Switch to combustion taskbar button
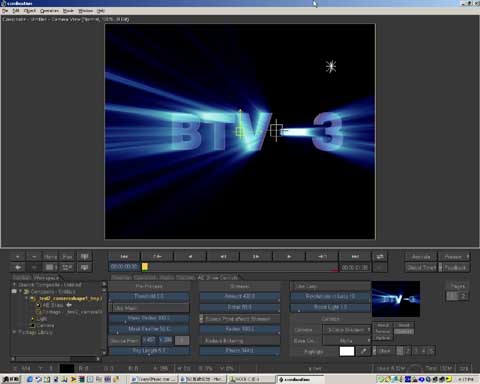This screenshot has width=480, height=384. click(x=300, y=379)
